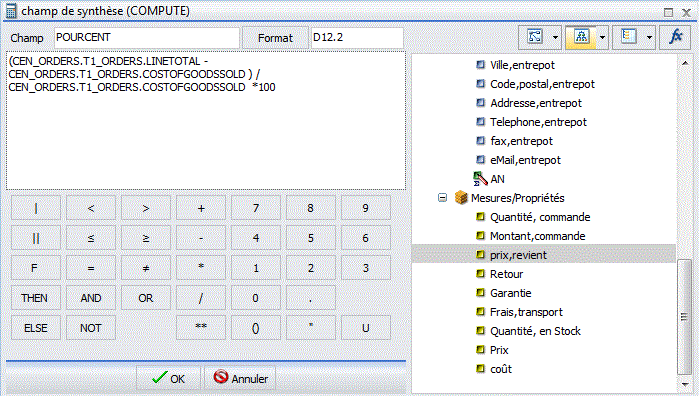The height and width of the screenshot is (396, 699).
Task: Insert the not-equal operator
Action: [146, 268]
